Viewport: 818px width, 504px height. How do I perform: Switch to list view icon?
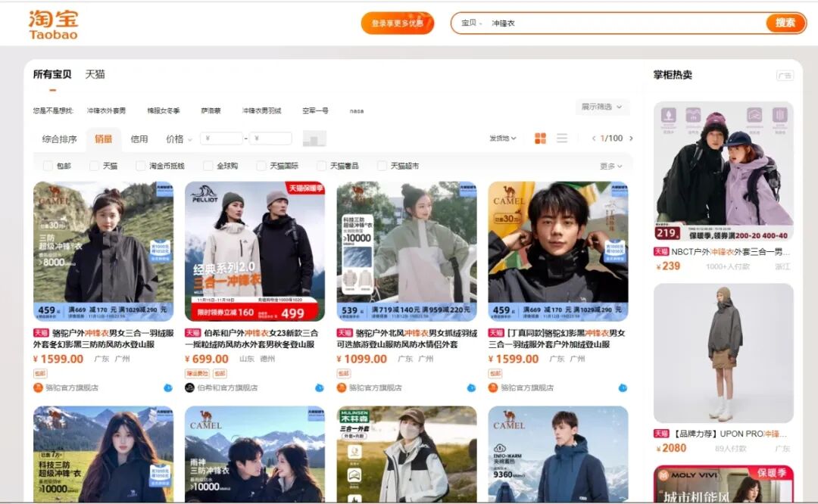(x=562, y=138)
